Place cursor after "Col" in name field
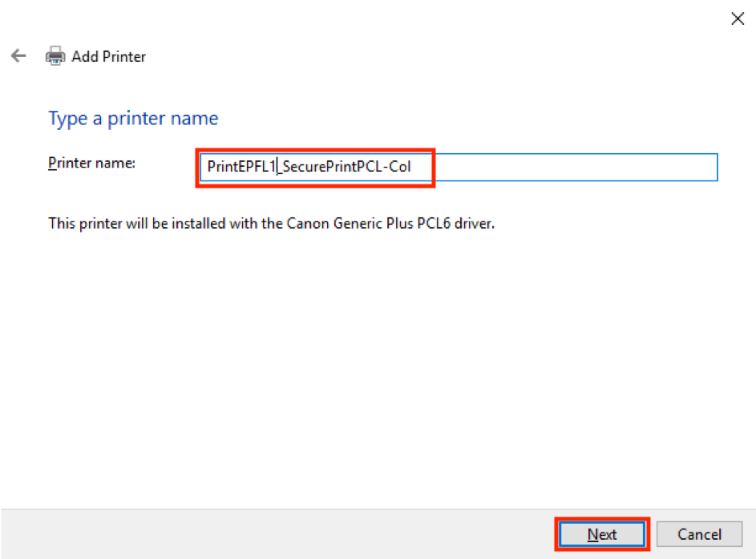The image size is (756, 559). (411, 166)
